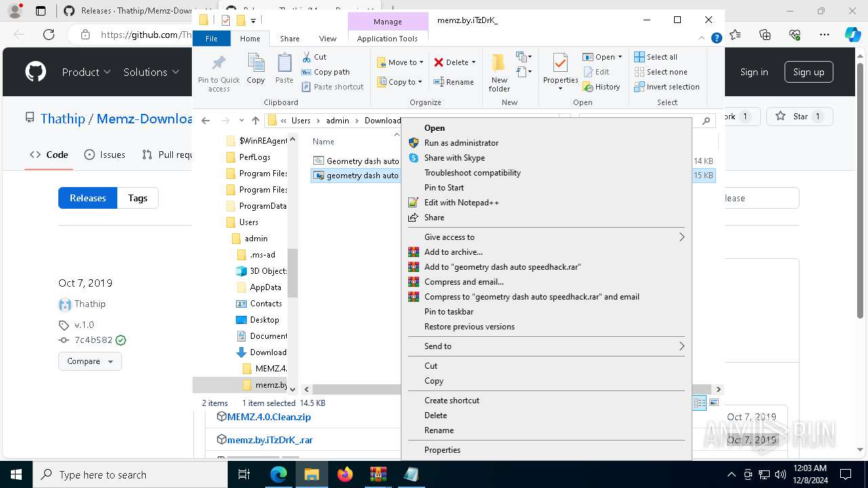
Task: Click the GitHub Sign in link
Action: tap(754, 72)
